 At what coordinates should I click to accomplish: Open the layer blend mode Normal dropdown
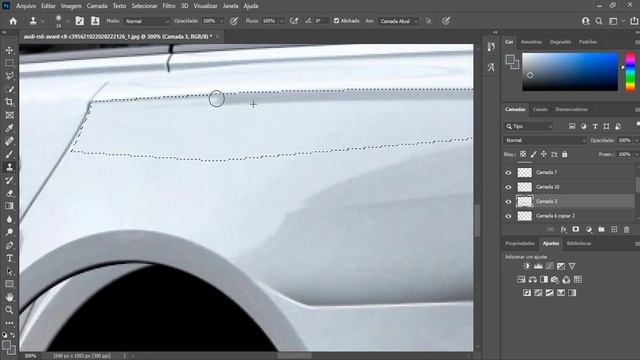pos(545,140)
